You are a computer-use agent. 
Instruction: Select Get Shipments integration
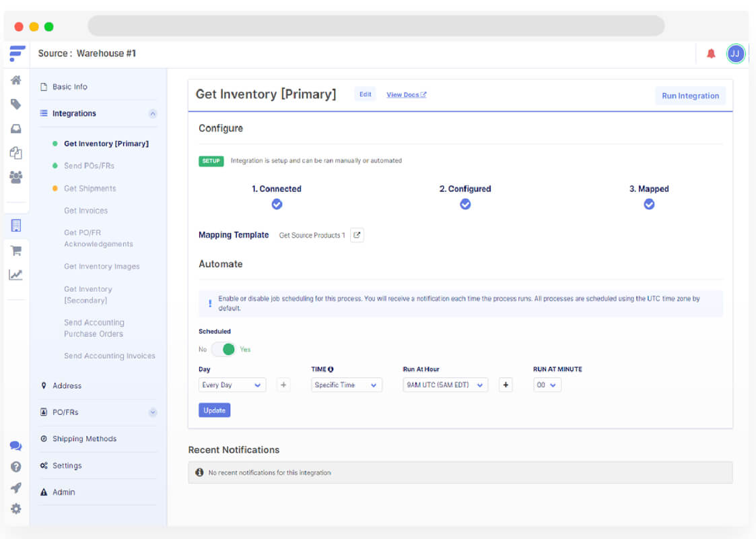(90, 189)
